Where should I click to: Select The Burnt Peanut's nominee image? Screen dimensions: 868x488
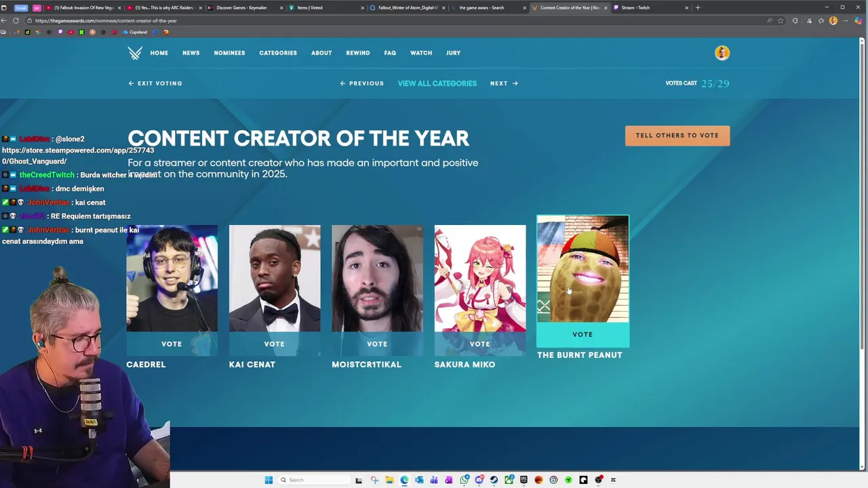coord(583,269)
